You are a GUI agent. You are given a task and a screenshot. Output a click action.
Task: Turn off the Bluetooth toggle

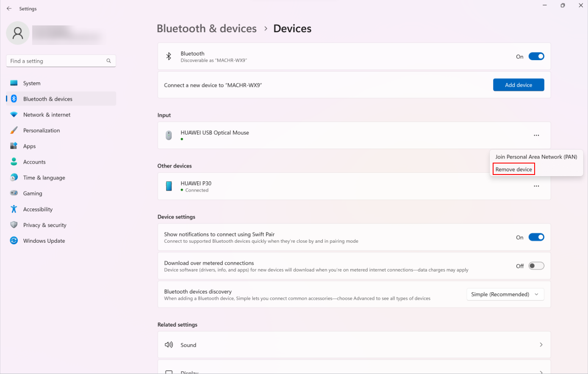pos(536,56)
